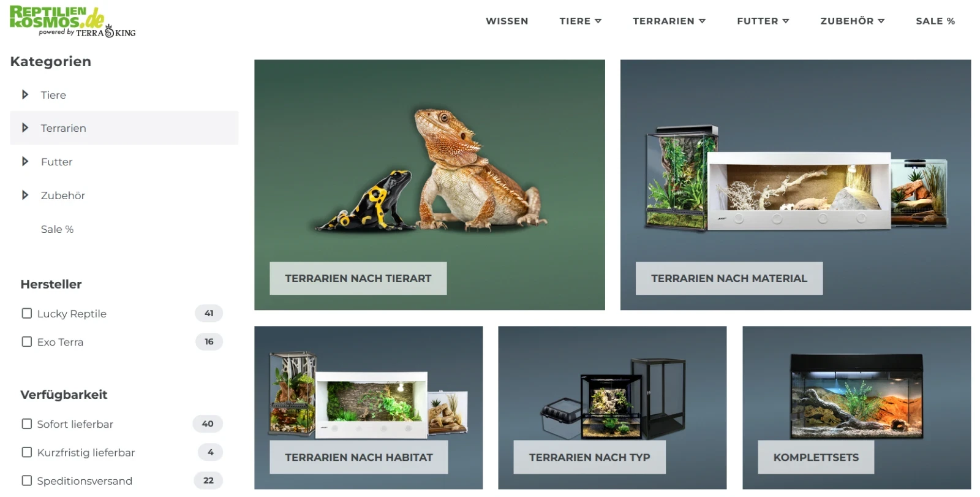The width and height of the screenshot is (980, 497).
Task: Expand the Zubehör sidebar category arrow
Action: point(25,195)
